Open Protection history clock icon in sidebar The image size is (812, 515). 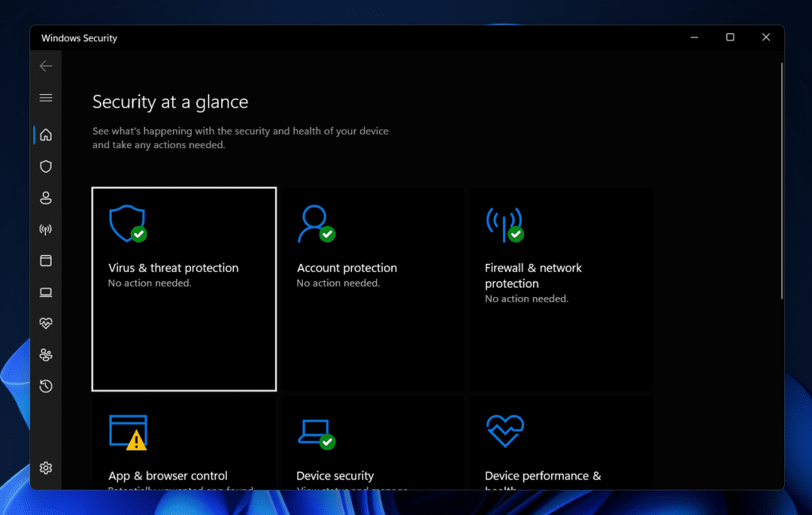46,386
